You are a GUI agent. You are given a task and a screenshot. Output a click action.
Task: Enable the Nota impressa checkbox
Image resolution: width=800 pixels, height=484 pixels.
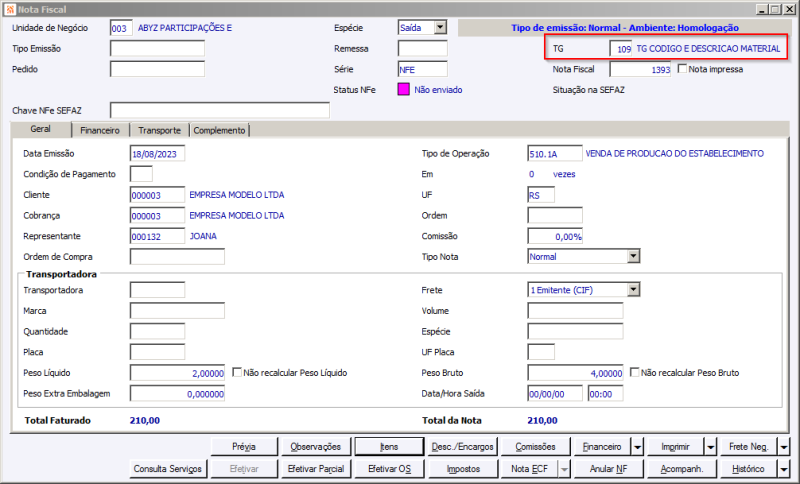[682, 68]
